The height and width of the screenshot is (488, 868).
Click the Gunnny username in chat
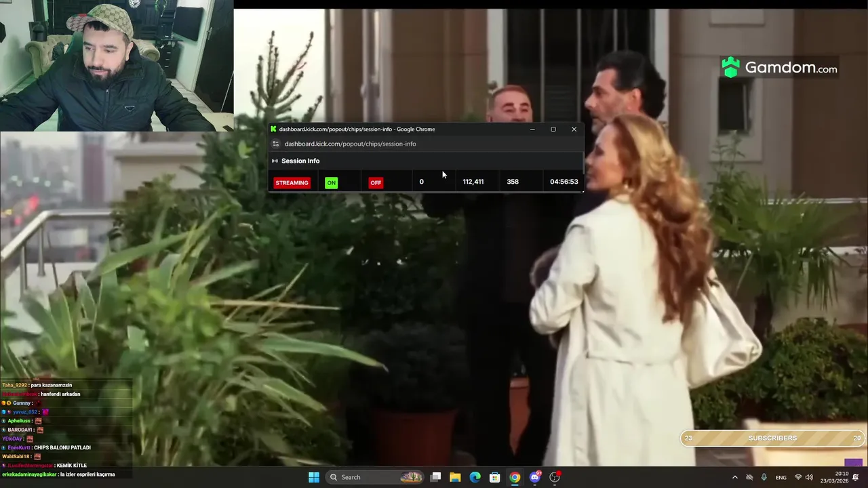point(22,403)
